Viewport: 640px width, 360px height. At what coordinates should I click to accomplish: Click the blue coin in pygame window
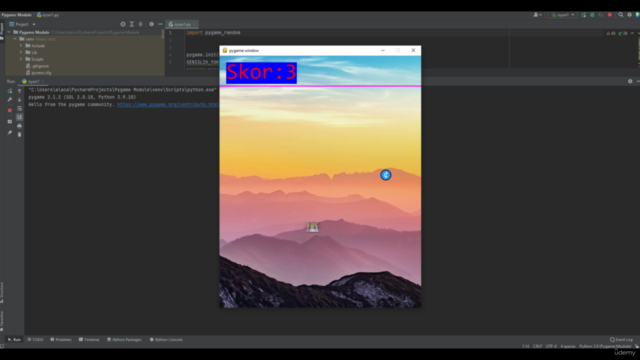pos(386,175)
